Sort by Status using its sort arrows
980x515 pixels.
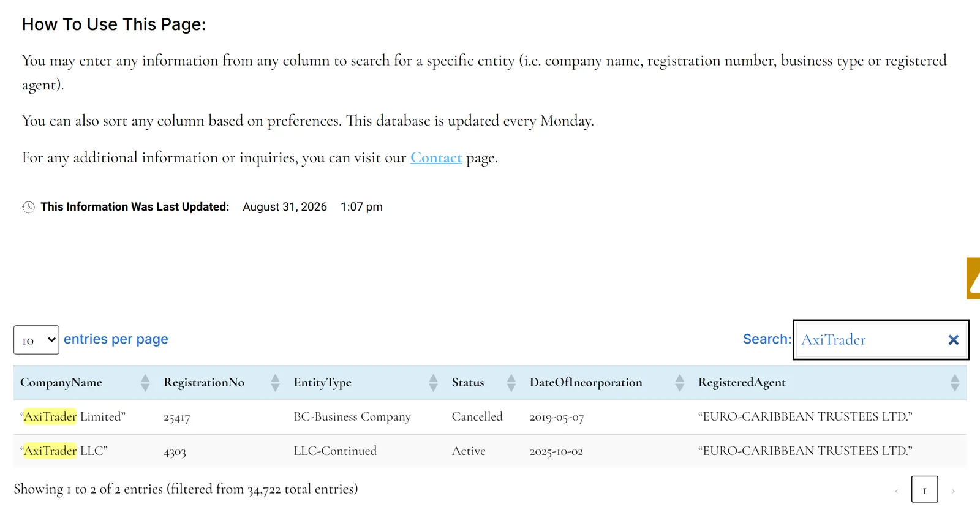[511, 383]
